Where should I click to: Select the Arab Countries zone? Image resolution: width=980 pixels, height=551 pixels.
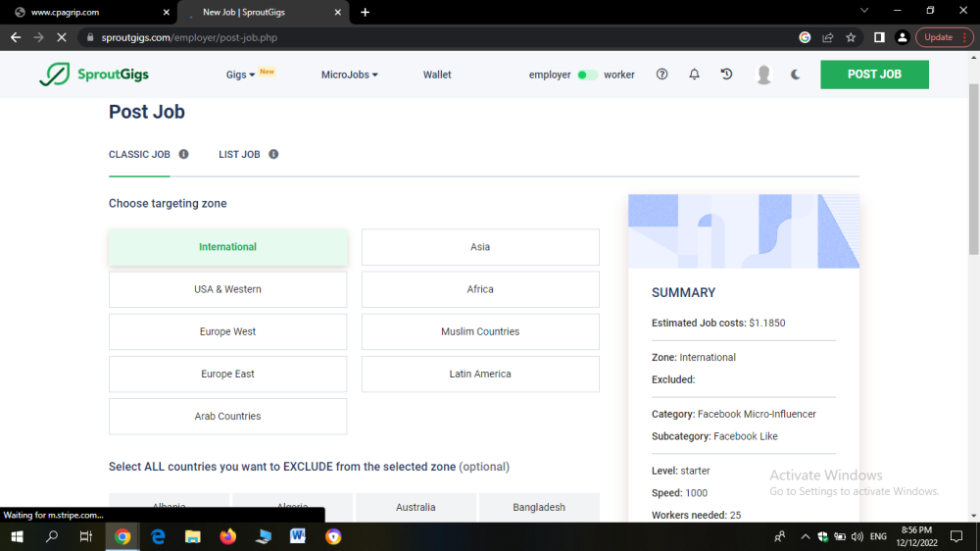tap(227, 417)
